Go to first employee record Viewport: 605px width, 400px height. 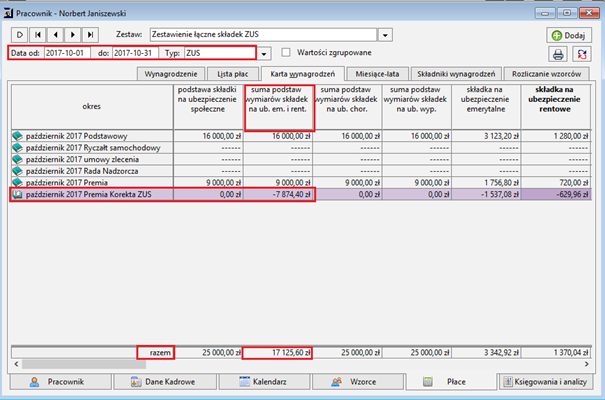(x=38, y=35)
